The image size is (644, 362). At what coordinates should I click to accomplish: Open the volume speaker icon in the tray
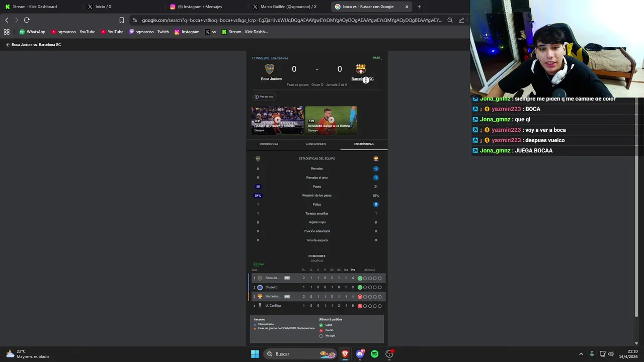pos(611,354)
